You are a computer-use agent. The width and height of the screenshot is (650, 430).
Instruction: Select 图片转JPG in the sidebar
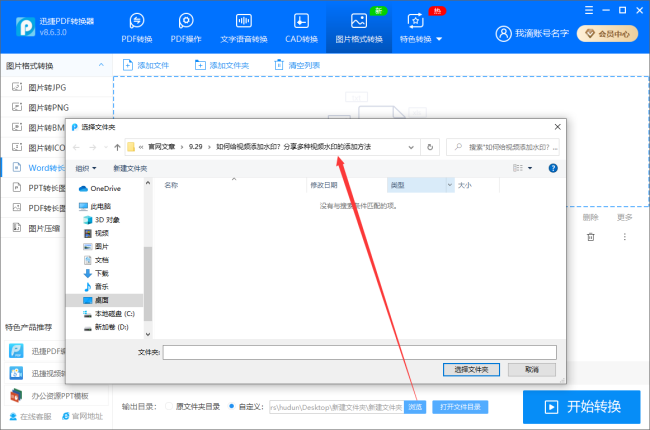[57, 87]
